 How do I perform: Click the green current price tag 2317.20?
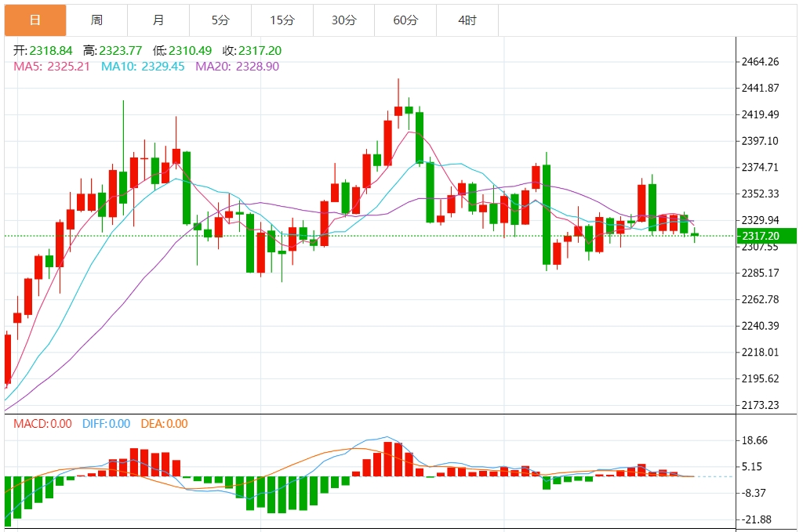[766, 236]
